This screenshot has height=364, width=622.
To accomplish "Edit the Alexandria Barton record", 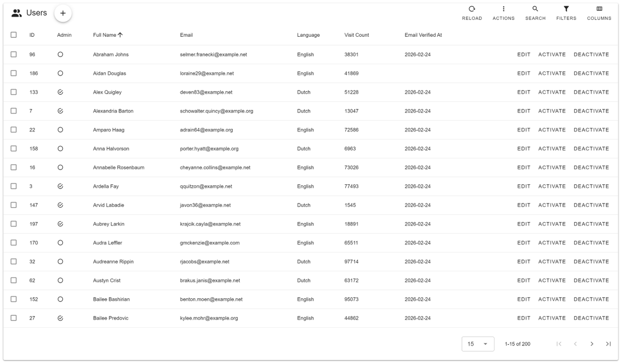I will click(524, 111).
